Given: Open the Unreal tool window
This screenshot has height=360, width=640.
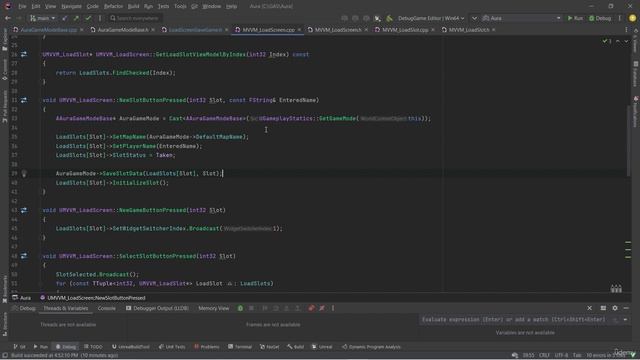Looking at the screenshot, I should tap(322, 347).
